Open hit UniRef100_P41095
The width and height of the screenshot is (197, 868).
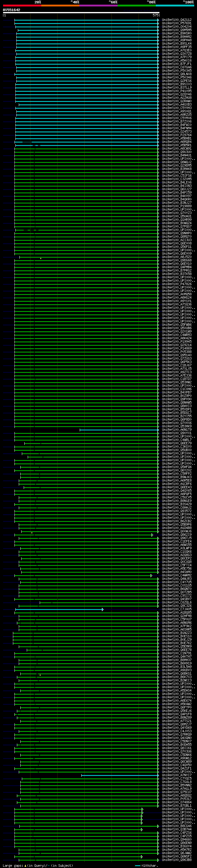177,91
